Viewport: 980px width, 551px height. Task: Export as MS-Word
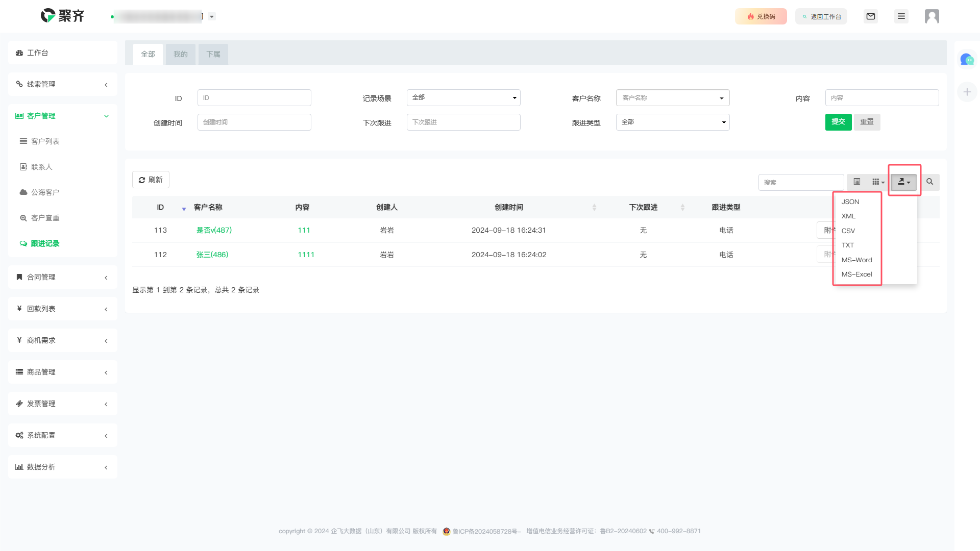[x=857, y=260]
